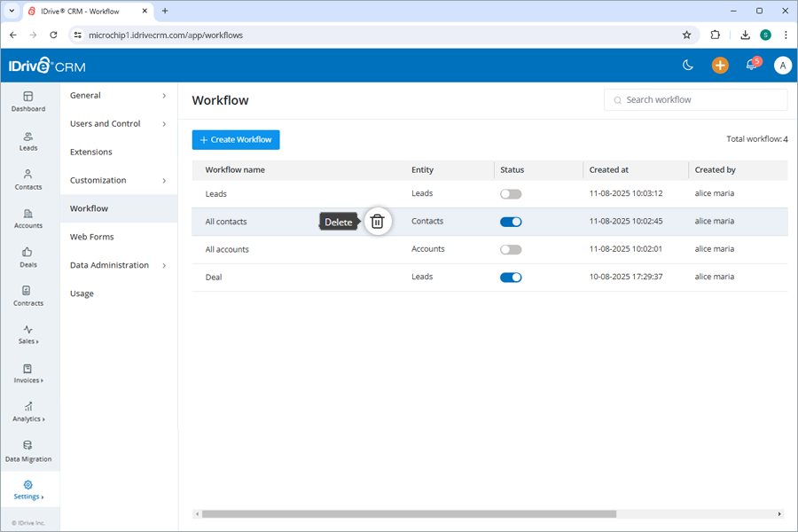Enable the Leads workflow status toggle

(510, 193)
